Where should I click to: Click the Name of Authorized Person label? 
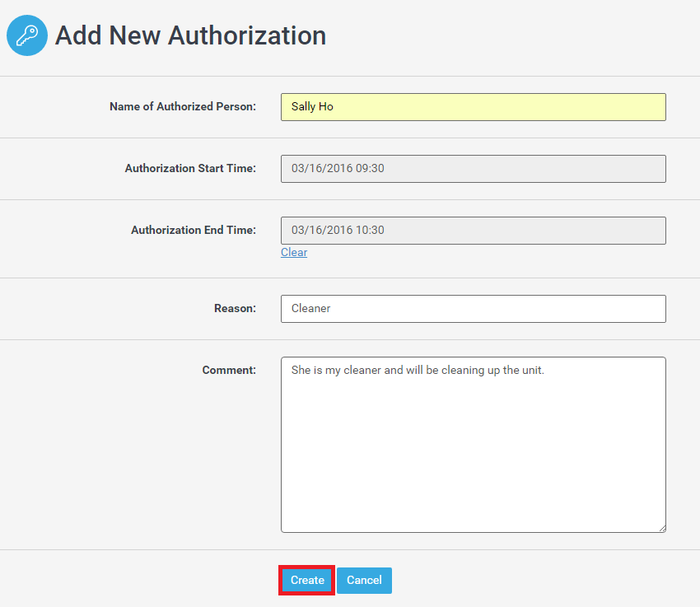pyautogui.click(x=183, y=107)
